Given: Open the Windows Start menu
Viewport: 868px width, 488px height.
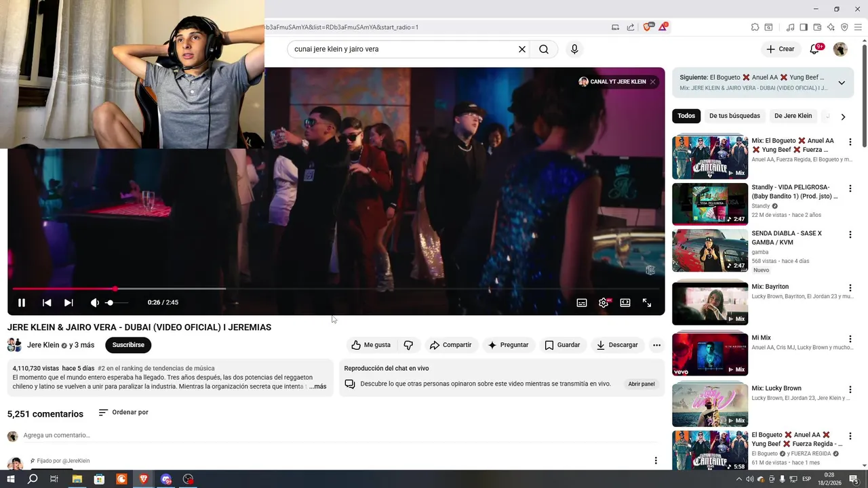Looking at the screenshot, I should pos(11,479).
